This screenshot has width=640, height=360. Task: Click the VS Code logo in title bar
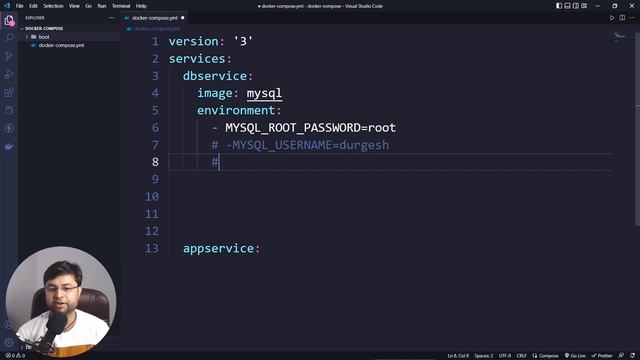click(x=7, y=6)
